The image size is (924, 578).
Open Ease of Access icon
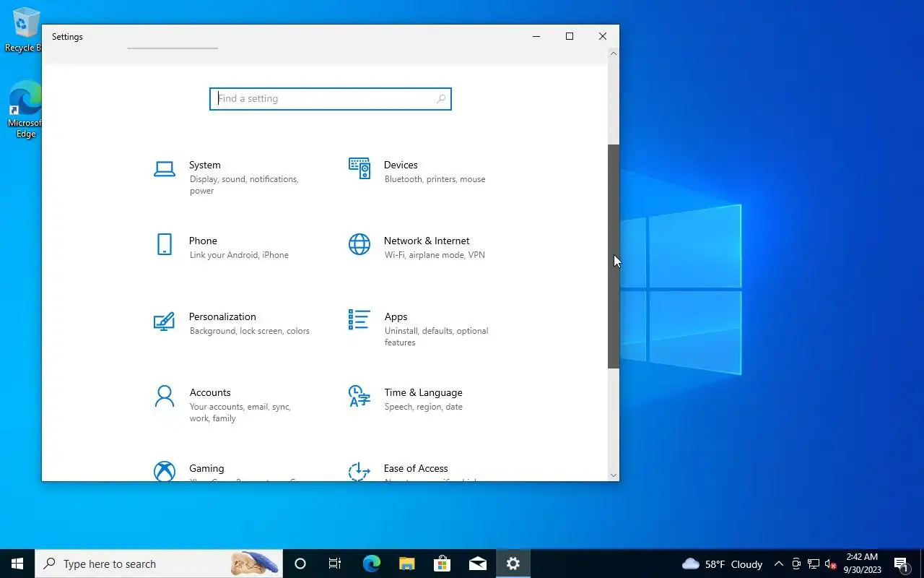coord(359,471)
